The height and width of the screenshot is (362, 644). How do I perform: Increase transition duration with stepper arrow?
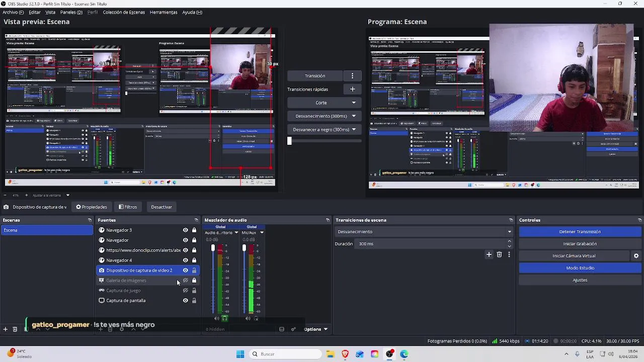coord(509,241)
